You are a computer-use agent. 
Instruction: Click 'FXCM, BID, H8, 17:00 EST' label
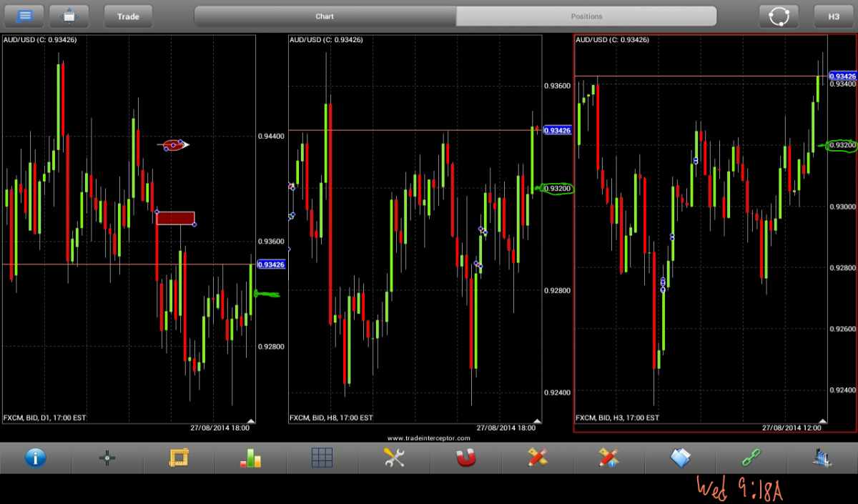coord(331,417)
